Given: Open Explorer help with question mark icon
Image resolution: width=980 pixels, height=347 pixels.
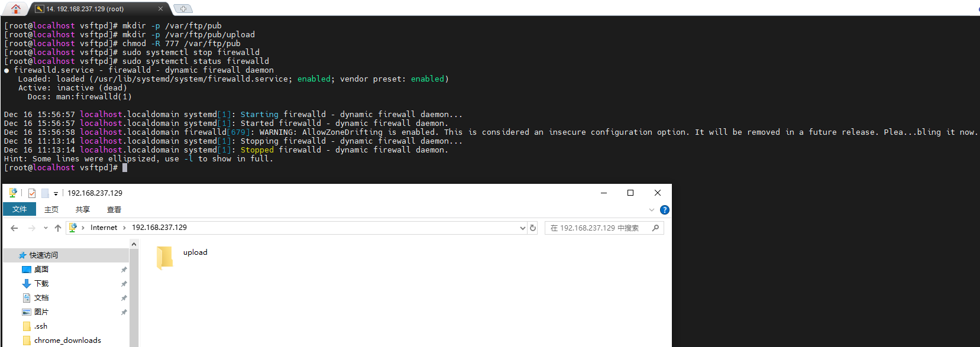Looking at the screenshot, I should tap(664, 210).
